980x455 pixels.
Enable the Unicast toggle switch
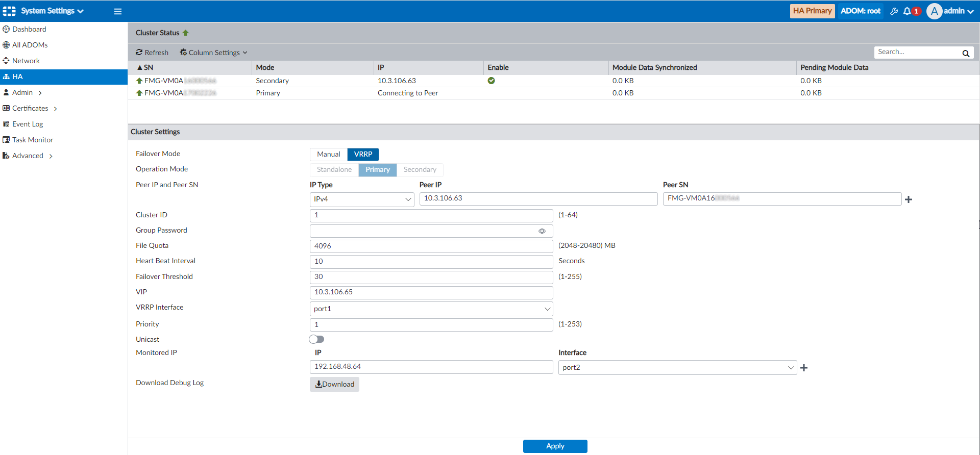(x=316, y=339)
